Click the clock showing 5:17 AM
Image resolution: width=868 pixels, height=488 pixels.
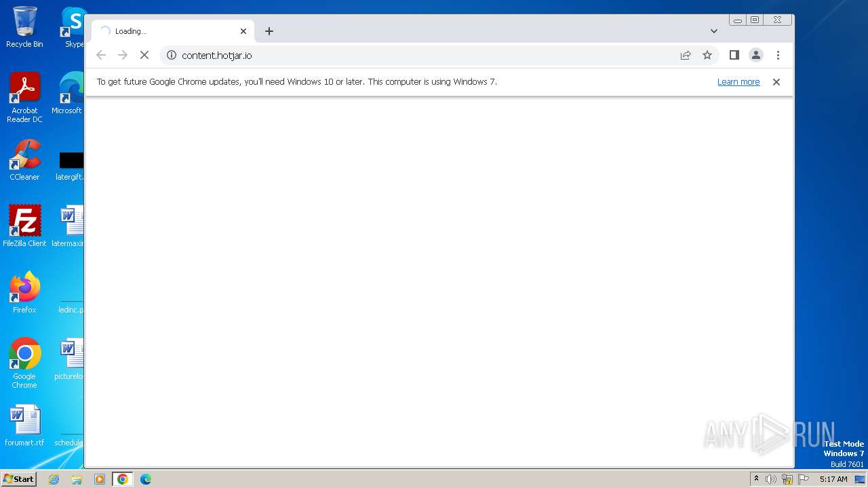coord(833,479)
